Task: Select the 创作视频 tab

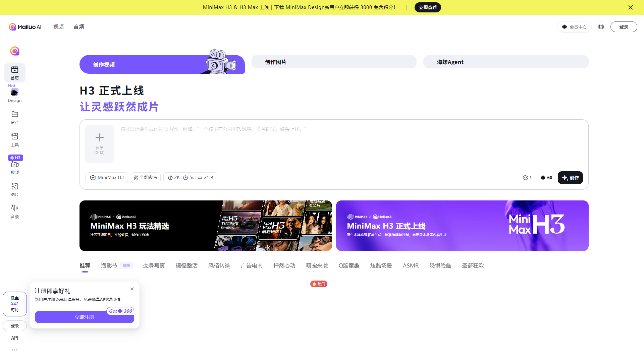Action: coord(162,64)
